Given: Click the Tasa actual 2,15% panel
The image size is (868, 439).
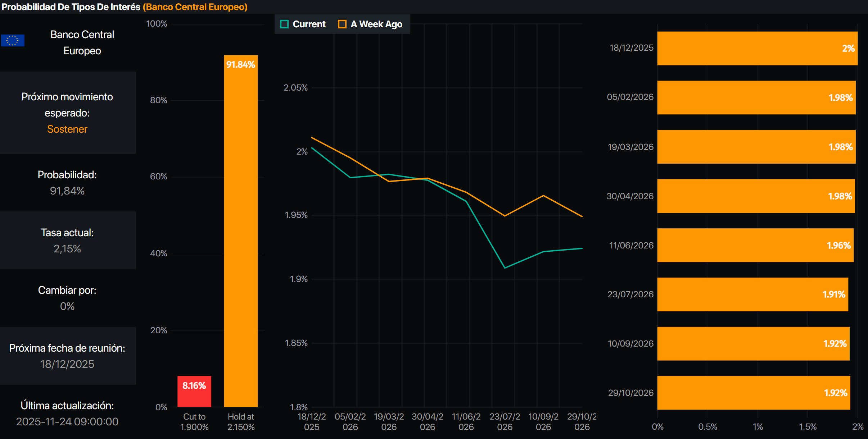Looking at the screenshot, I should 67,240.
